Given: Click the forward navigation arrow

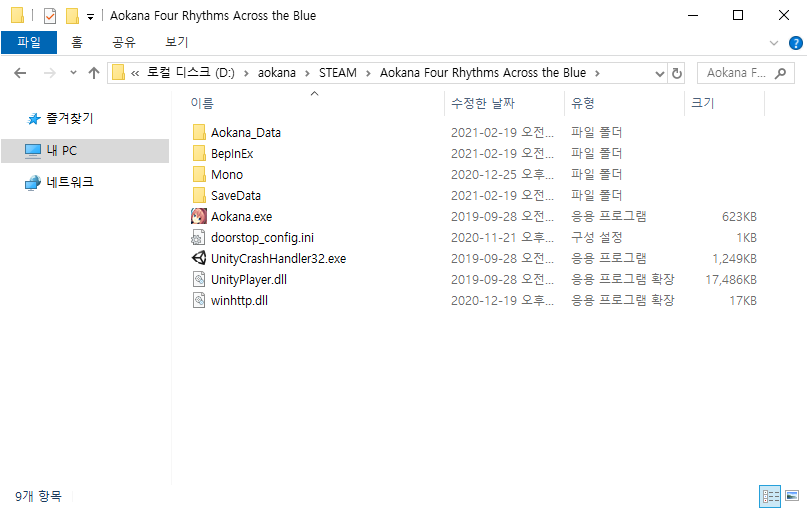Looking at the screenshot, I should point(49,73).
